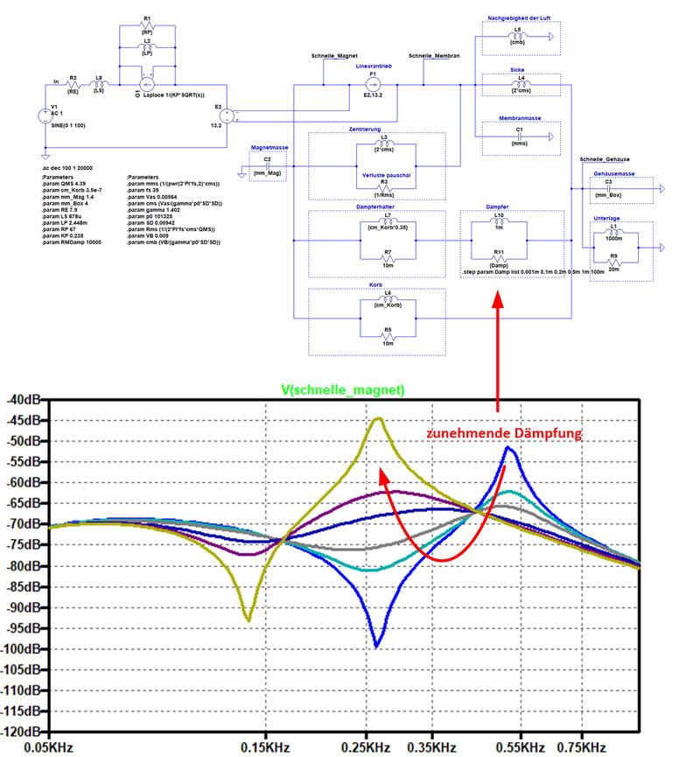Click the C1 Membranmasse capacitor
The image size is (700, 757).
520,137
